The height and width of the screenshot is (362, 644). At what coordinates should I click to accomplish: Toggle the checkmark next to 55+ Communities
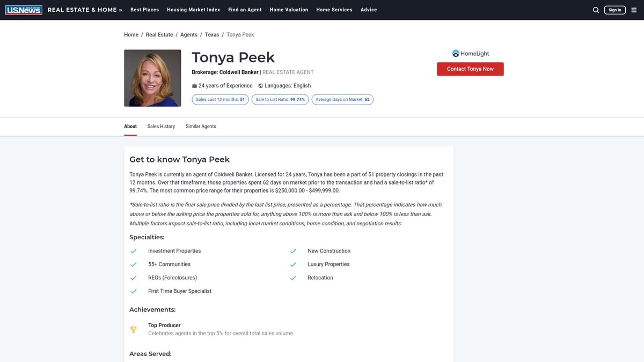(133, 264)
